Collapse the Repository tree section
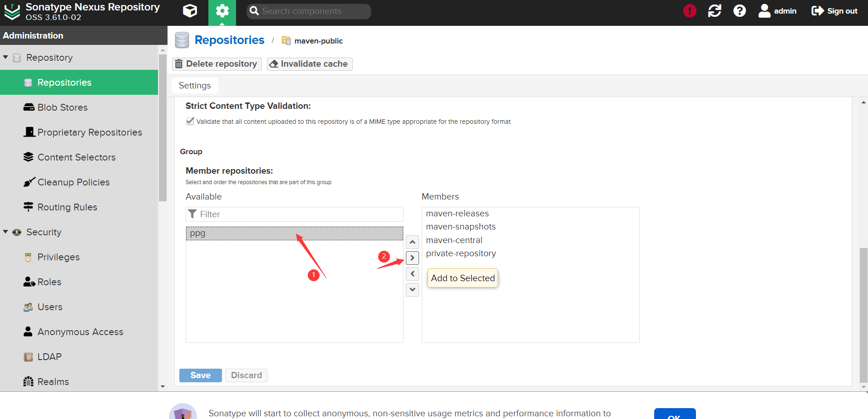Viewport: 868px width, 419px height. click(x=5, y=58)
